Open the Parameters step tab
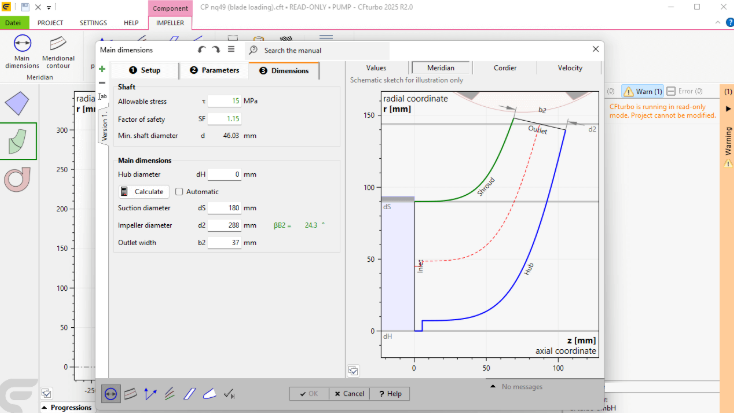734x413 pixels. 214,70
